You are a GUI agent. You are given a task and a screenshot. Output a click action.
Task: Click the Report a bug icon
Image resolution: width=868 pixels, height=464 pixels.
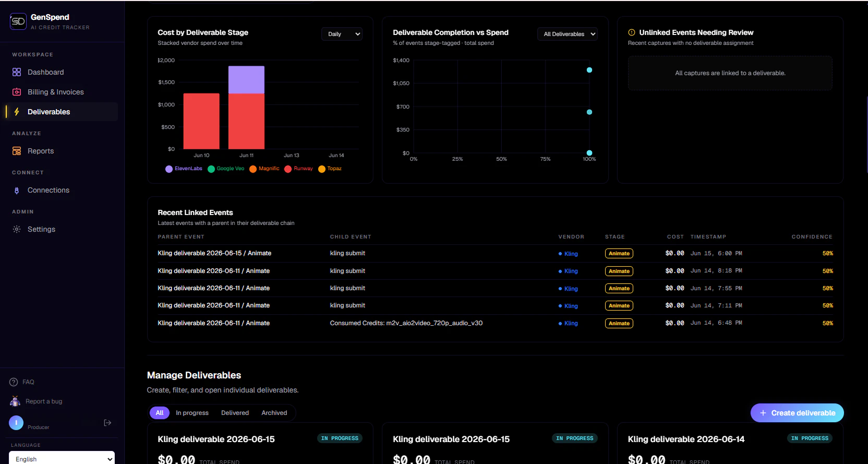click(15, 401)
